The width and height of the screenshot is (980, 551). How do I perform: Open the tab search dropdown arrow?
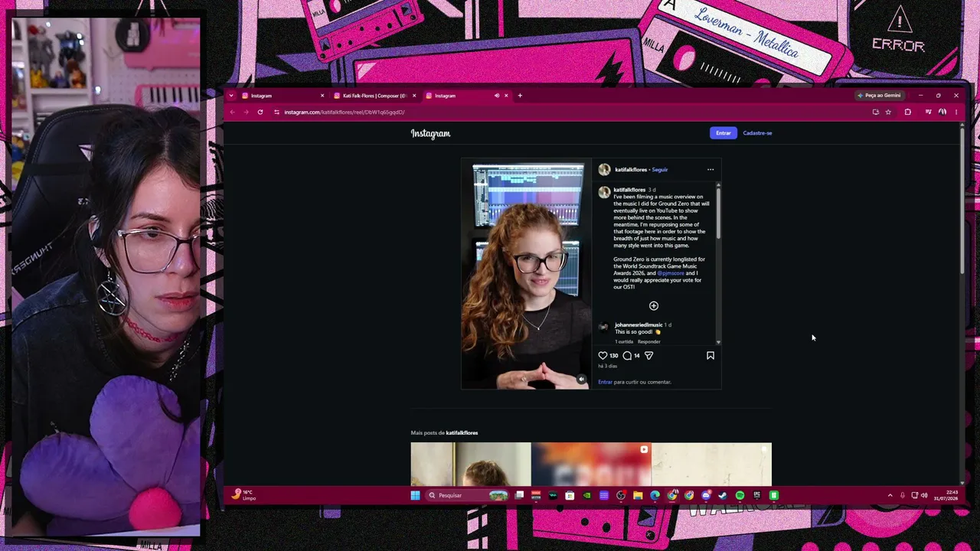click(x=231, y=96)
